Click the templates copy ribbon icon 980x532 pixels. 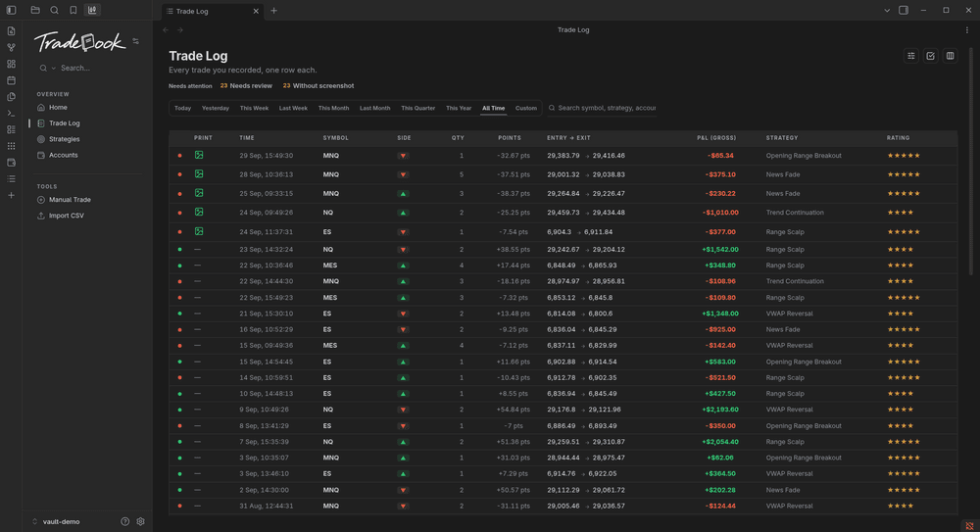(x=11, y=97)
